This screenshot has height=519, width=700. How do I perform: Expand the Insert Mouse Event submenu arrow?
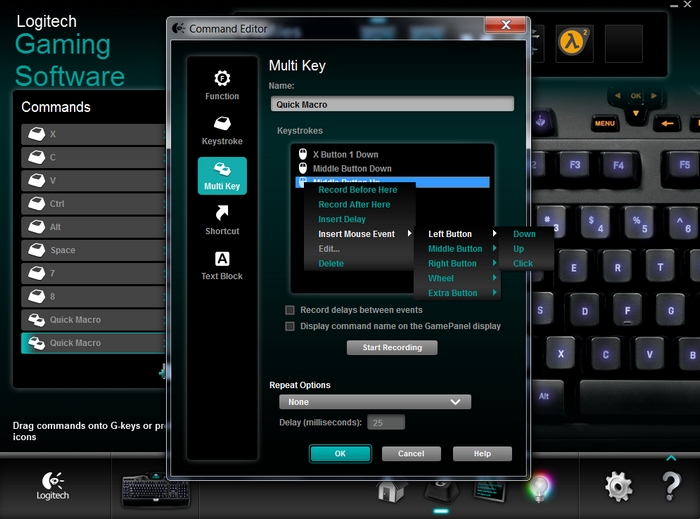(x=409, y=233)
